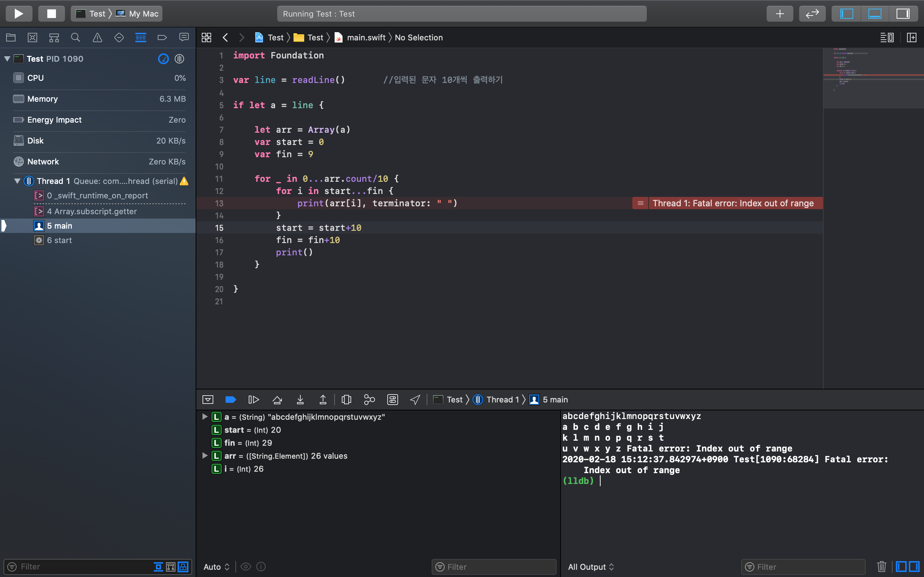Click Step Into debug button

click(300, 400)
